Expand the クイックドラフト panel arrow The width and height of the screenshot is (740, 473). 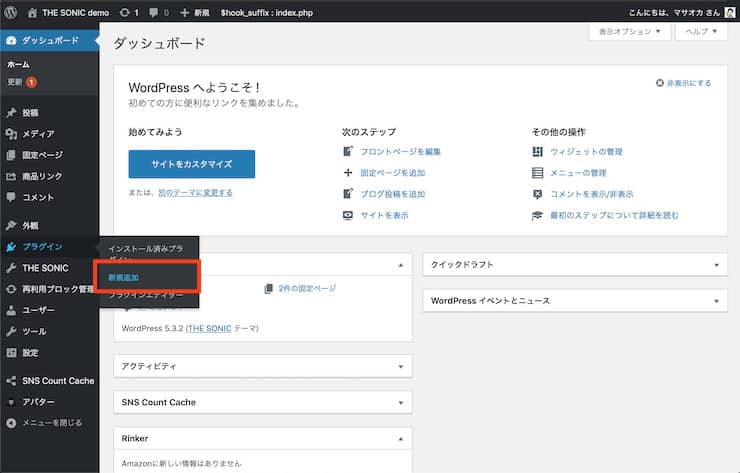point(716,265)
